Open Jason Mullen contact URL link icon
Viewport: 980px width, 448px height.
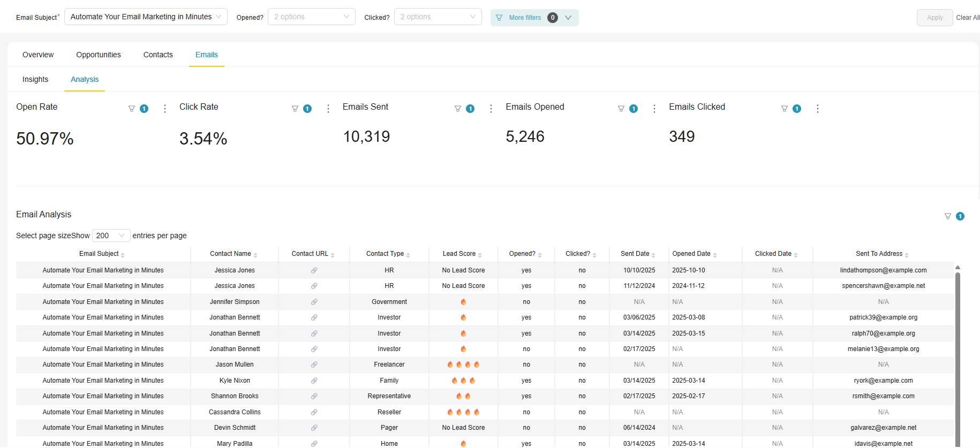pyautogui.click(x=314, y=365)
